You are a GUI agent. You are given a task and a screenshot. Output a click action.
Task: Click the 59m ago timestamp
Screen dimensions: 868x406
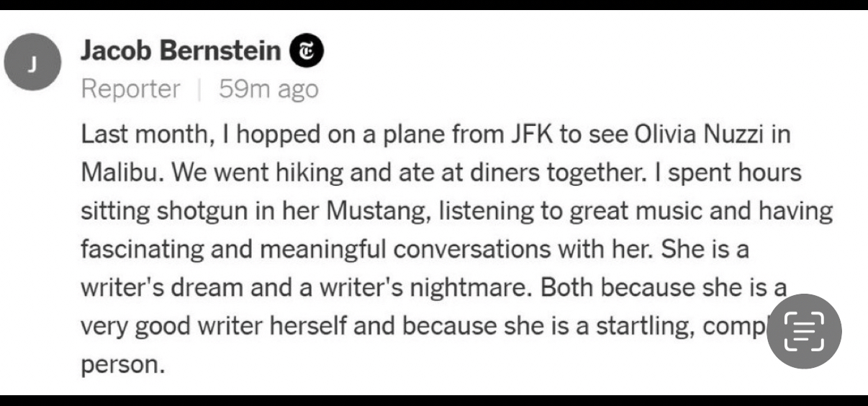pyautogui.click(x=268, y=89)
